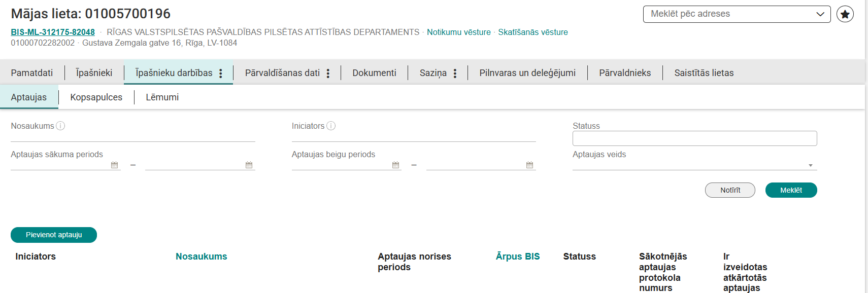Screen dimensions: 868x293
Task: Click info icon next to Nosaukums
Action: click(x=60, y=126)
